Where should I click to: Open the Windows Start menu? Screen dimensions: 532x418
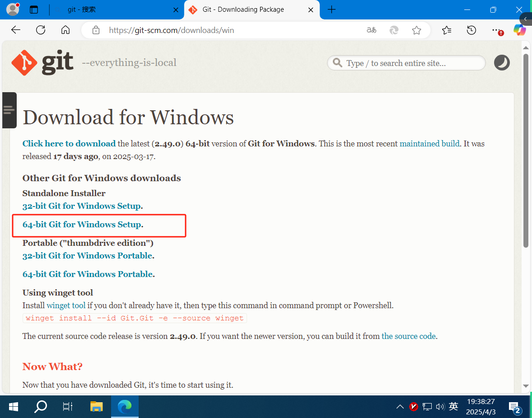click(14, 406)
